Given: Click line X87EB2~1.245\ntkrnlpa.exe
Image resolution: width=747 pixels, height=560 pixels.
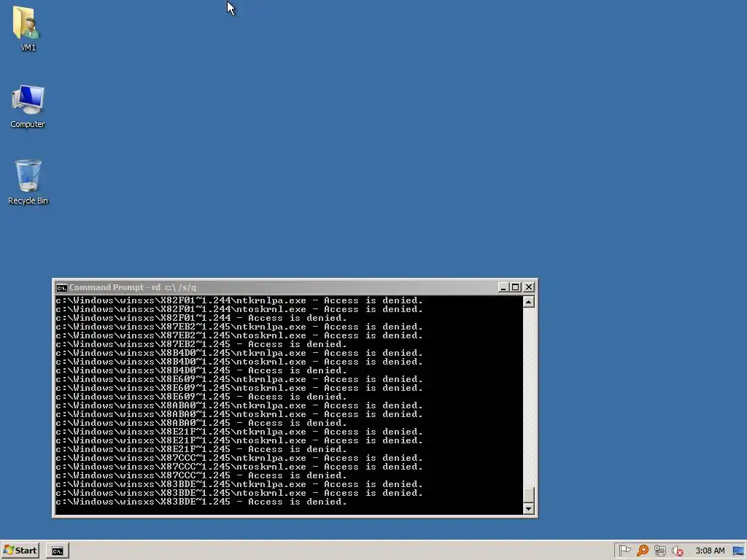Looking at the screenshot, I should 239,327.
